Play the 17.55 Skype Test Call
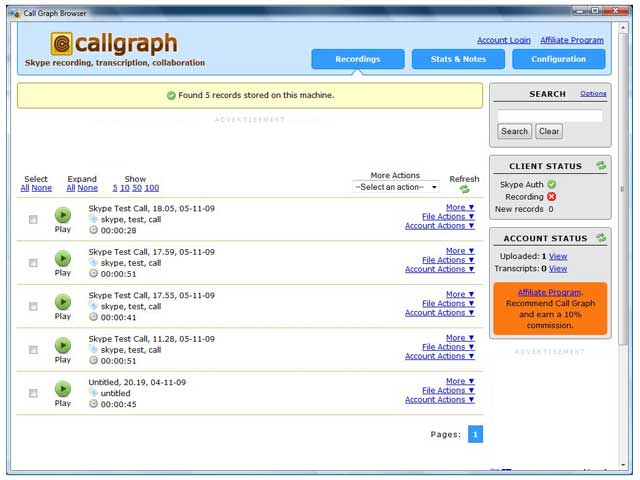The width and height of the screenshot is (640, 480). 63,302
